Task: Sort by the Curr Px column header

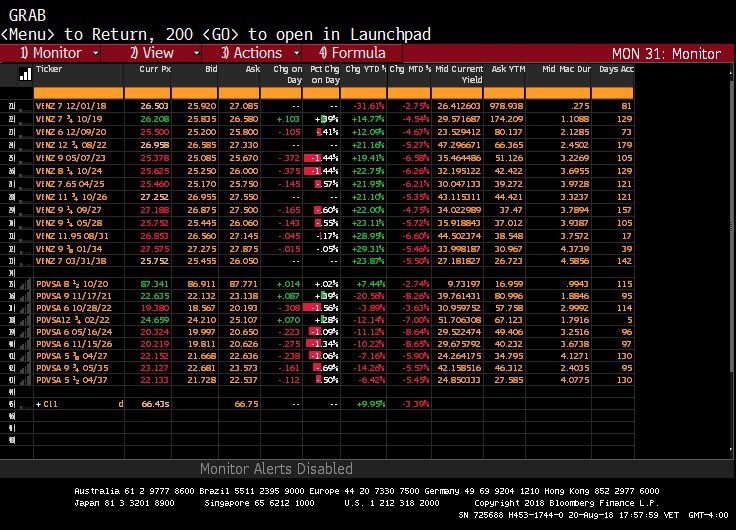Action: click(155, 69)
